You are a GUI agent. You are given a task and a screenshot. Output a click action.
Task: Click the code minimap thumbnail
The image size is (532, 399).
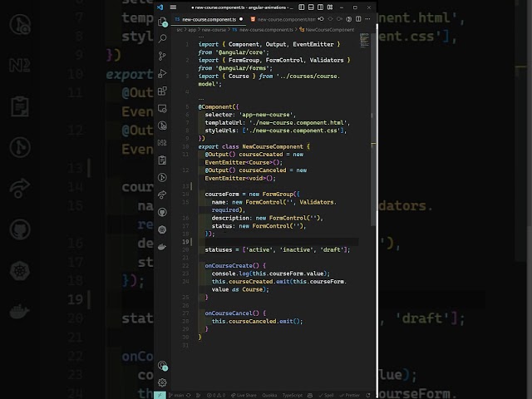click(364, 40)
